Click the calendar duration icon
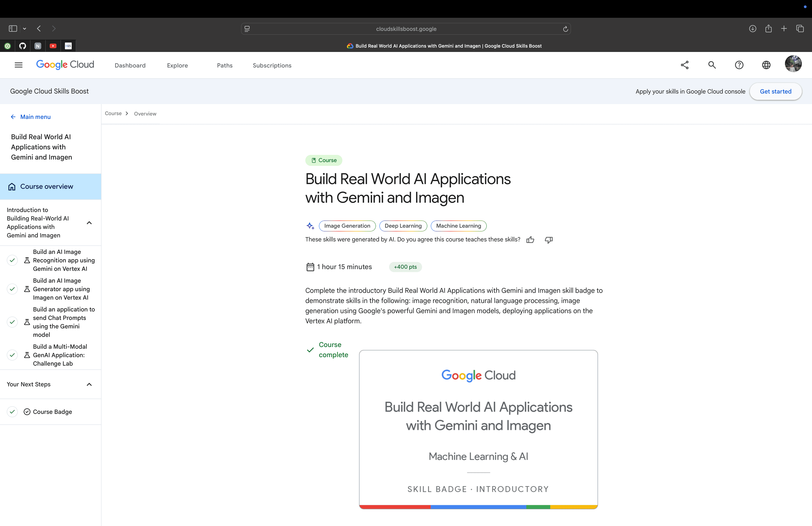The height and width of the screenshot is (526, 812). point(310,267)
